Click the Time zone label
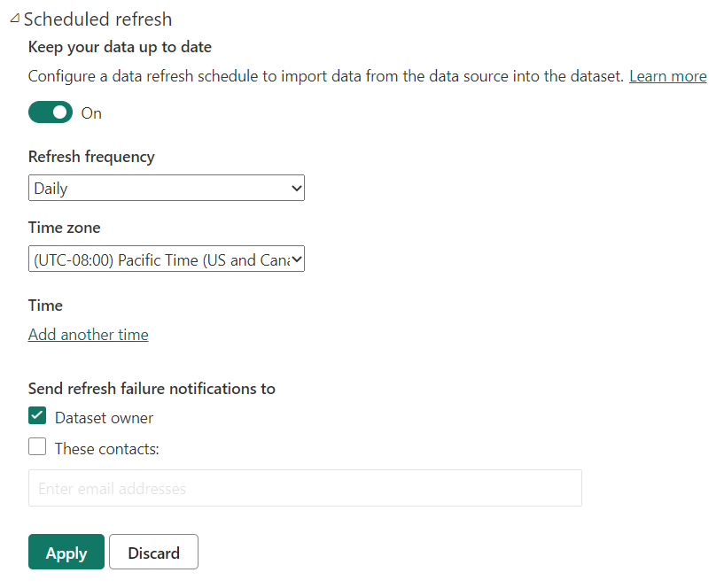 coord(64,228)
